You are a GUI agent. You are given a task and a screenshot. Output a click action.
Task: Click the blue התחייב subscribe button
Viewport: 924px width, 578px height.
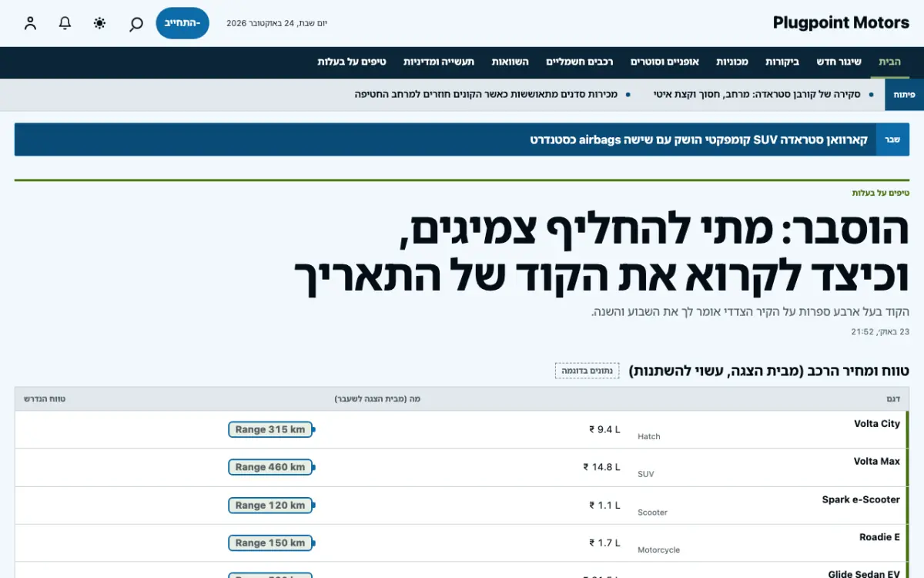pos(182,23)
